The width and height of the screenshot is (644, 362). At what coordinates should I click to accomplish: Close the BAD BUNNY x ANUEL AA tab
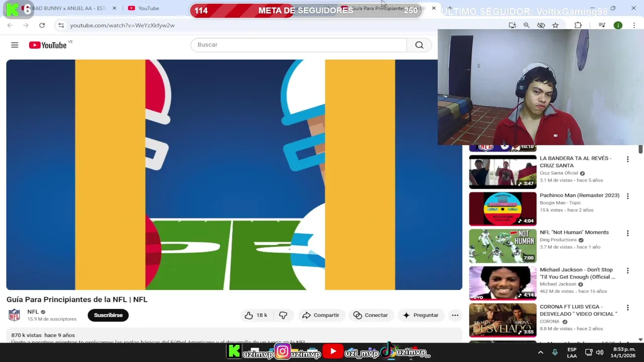114,8
